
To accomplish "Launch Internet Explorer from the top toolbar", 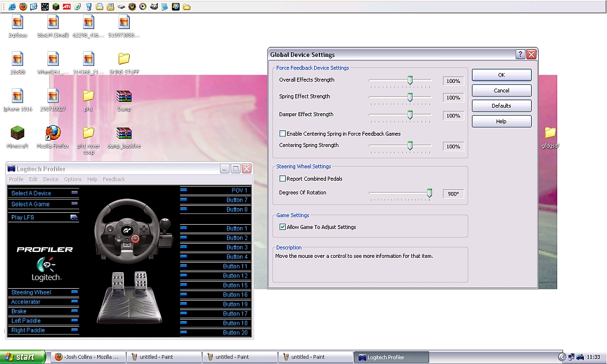I will click(12, 7).
